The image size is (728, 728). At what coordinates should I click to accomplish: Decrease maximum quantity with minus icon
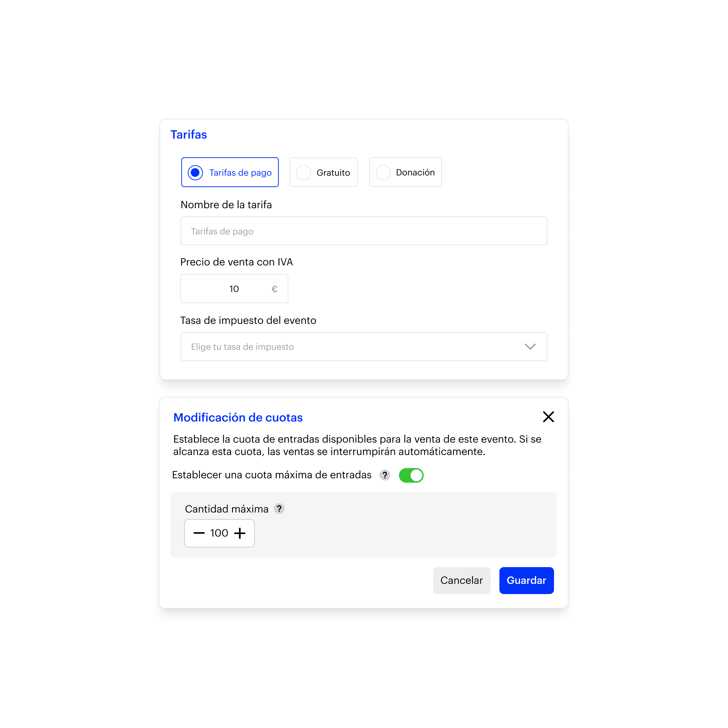pos(199,533)
